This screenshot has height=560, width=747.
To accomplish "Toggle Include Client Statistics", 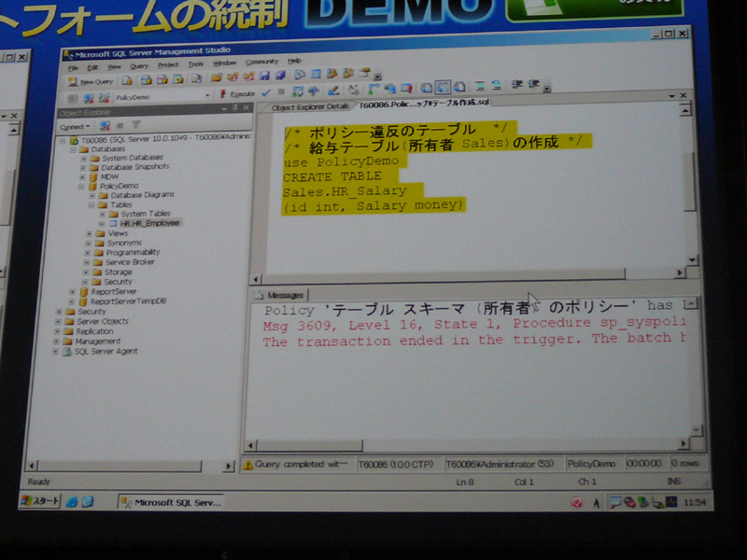I will (389, 89).
